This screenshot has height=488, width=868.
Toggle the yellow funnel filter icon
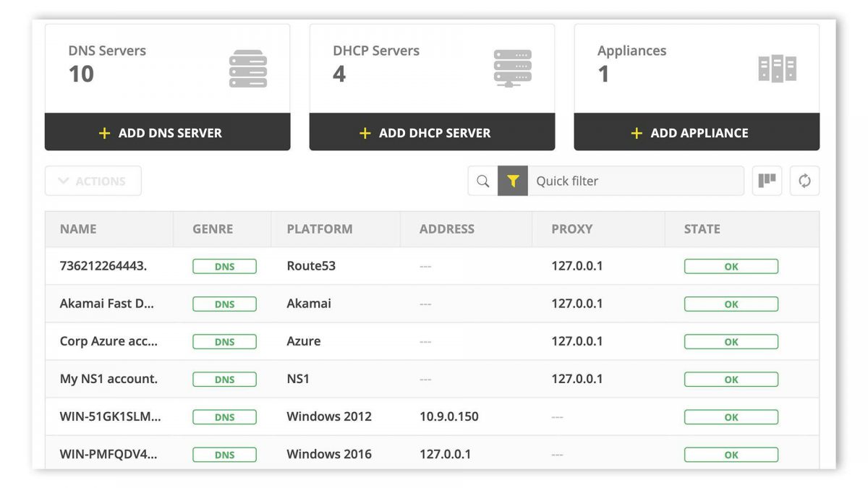(x=513, y=181)
